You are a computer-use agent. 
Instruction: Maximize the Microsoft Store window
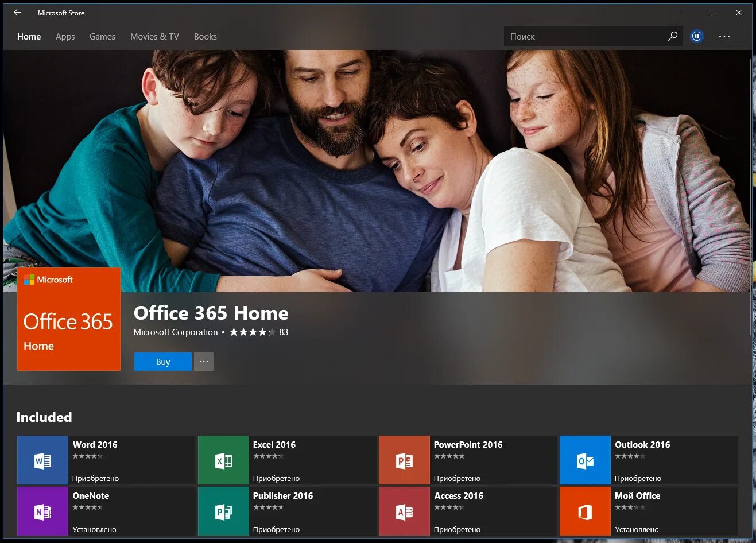(x=712, y=13)
